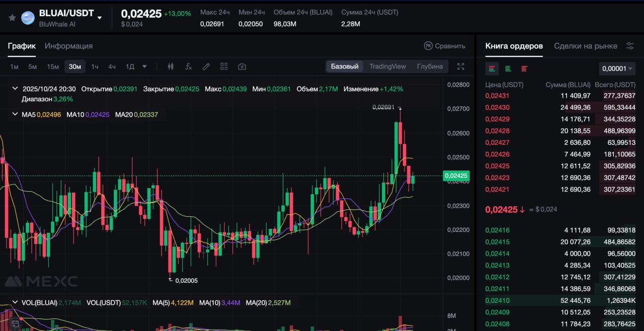
Task: Open the Сделки на рынке tab
Action: [586, 46]
